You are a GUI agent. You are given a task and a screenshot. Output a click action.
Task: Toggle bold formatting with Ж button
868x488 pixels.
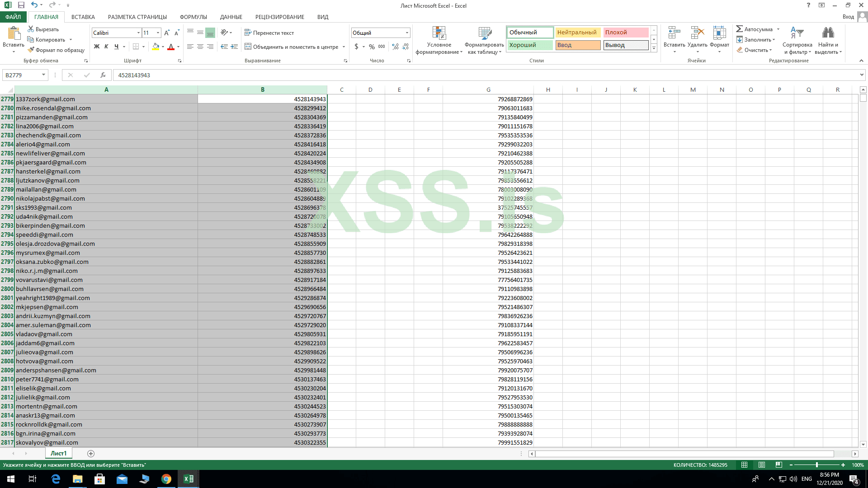(x=96, y=47)
